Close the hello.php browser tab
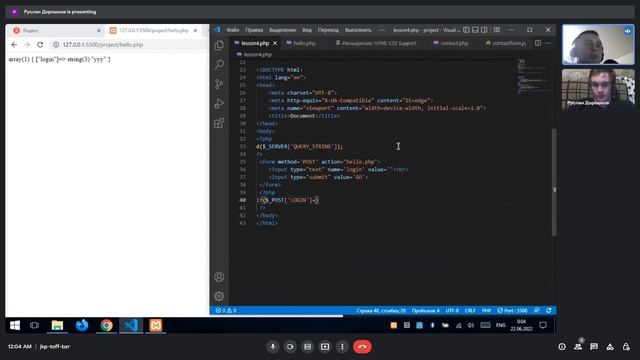640x360 pixels. (x=195, y=30)
